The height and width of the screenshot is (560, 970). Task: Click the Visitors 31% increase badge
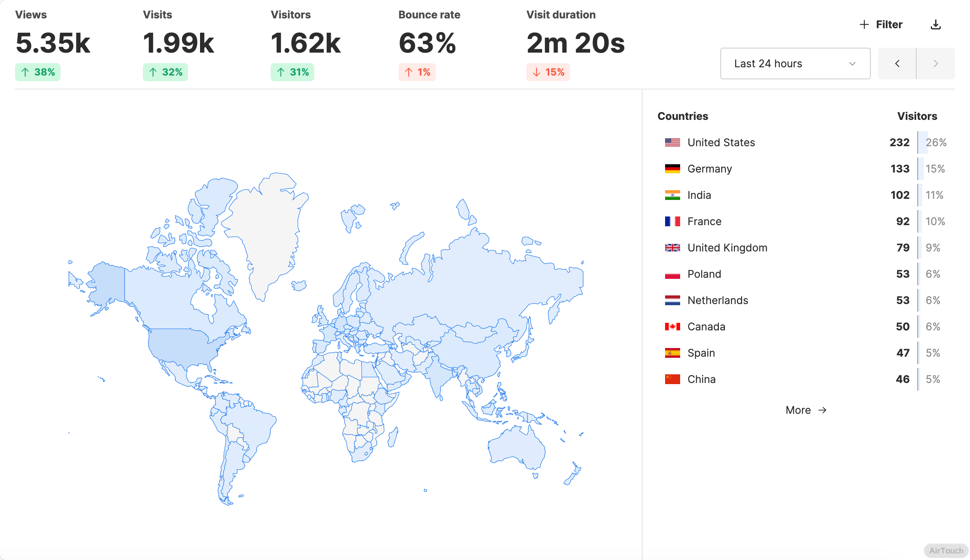(292, 72)
